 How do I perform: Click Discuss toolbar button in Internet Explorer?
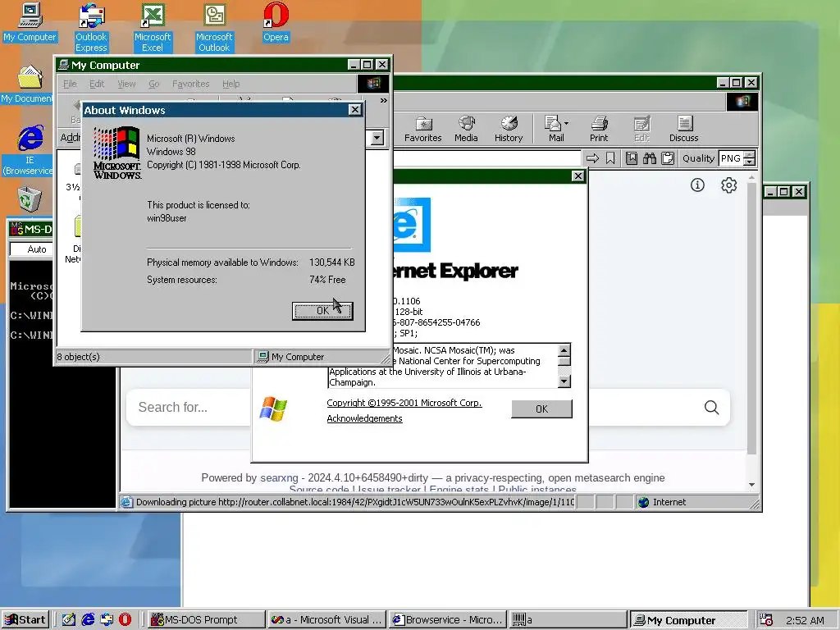683,129
